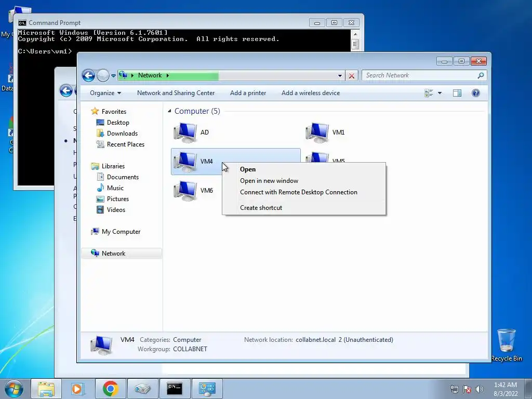
Task: Click Back arrow in the rear window
Action: click(x=66, y=90)
